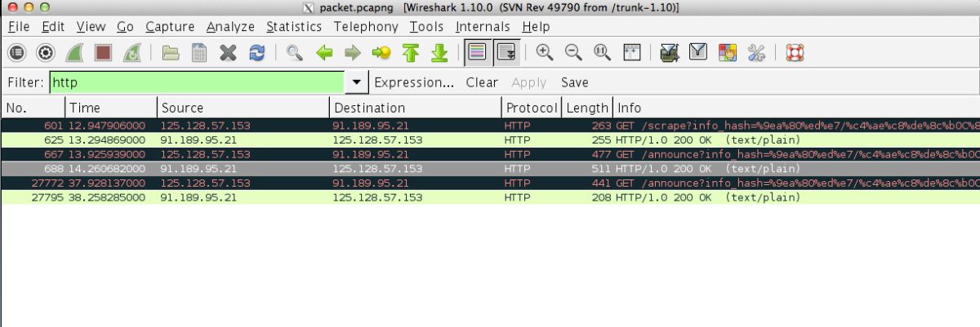Open the capture interfaces list icon

[x=17, y=53]
